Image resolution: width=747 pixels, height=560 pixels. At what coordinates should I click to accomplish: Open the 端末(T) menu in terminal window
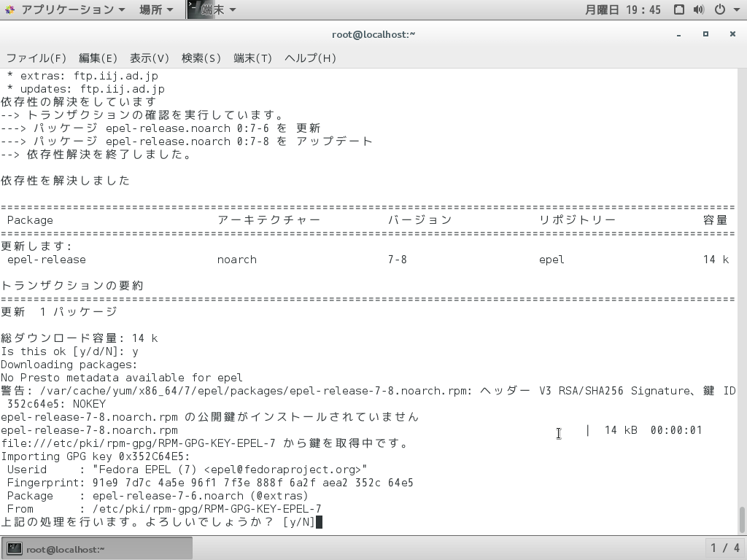252,58
